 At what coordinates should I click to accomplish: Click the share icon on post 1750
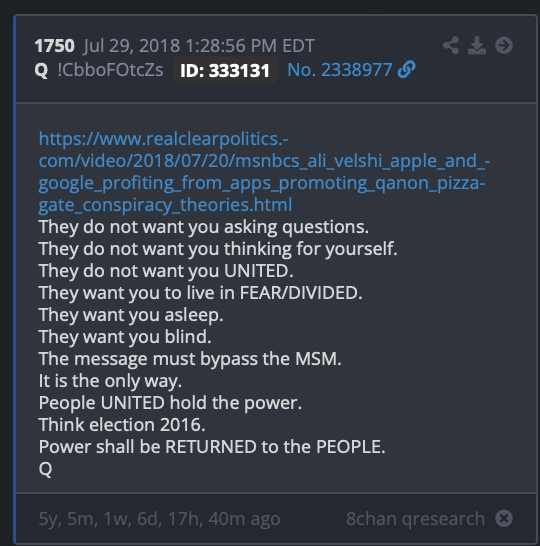click(451, 45)
